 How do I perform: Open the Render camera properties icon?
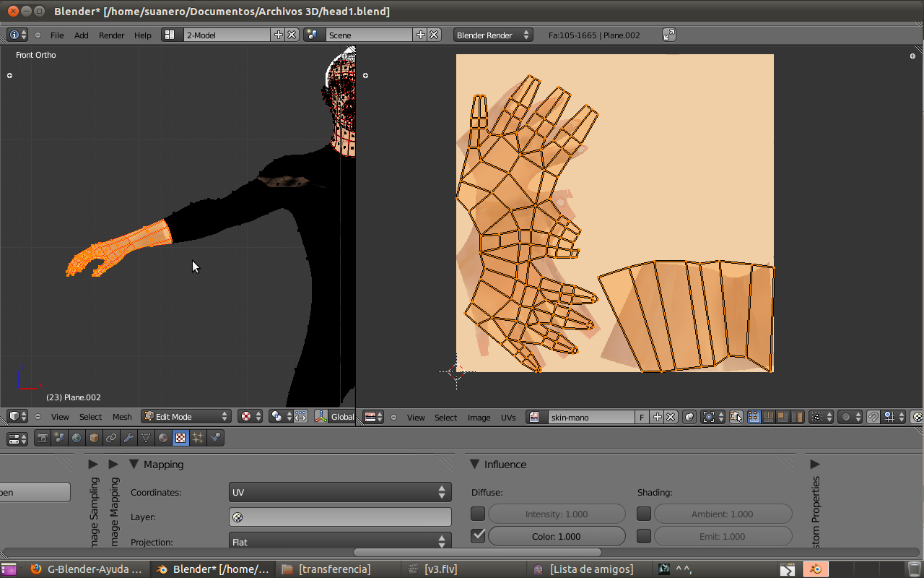pyautogui.click(x=43, y=438)
